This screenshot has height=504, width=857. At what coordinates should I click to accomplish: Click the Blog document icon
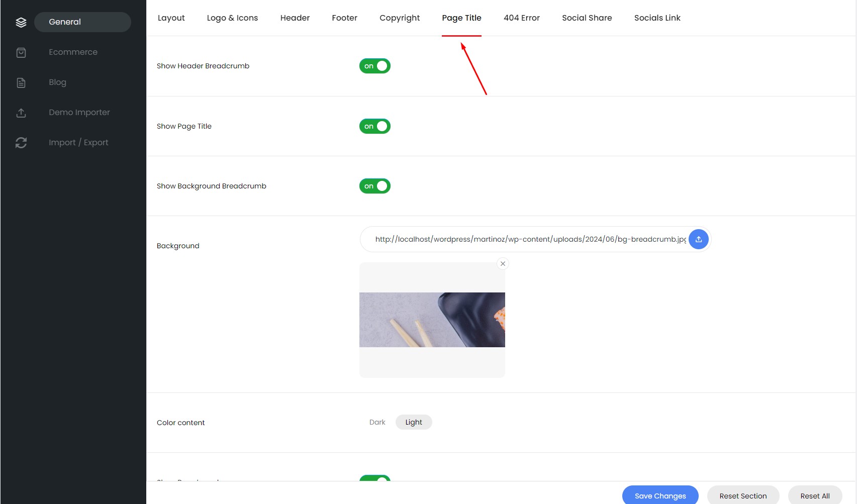pyautogui.click(x=21, y=82)
